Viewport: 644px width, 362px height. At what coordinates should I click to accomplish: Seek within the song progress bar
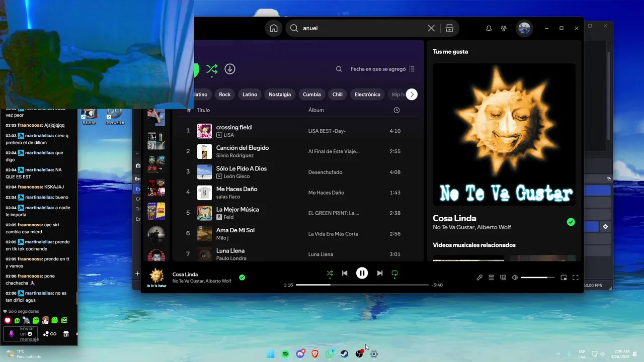point(362,285)
